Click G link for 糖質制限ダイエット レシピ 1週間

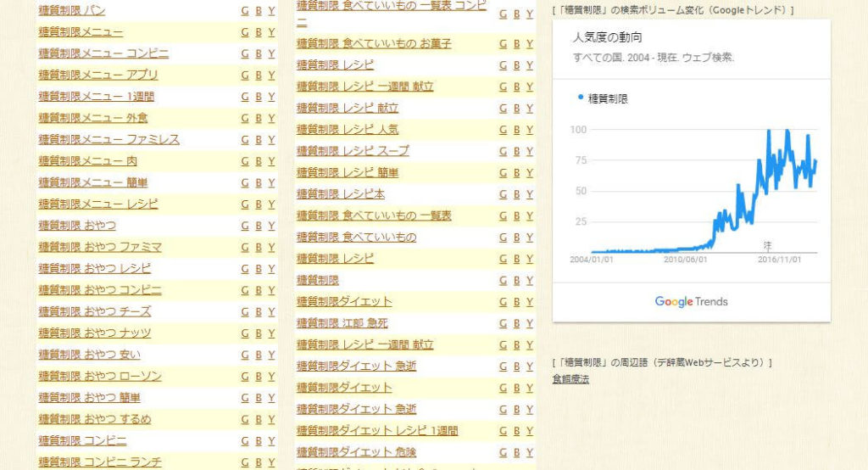(x=503, y=431)
